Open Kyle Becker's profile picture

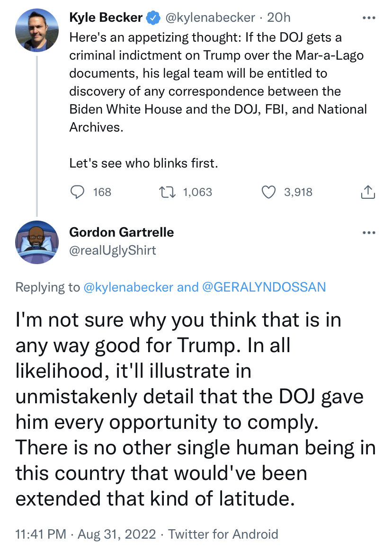37,30
